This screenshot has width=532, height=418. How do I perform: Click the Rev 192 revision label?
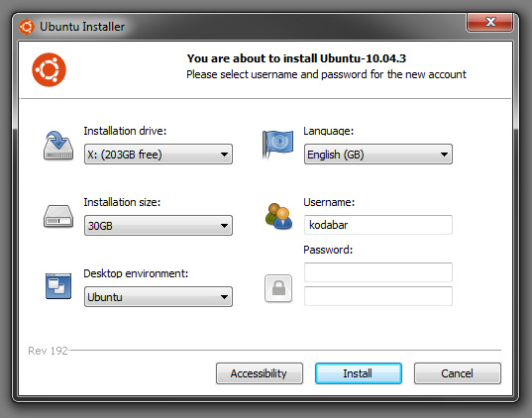[48, 351]
